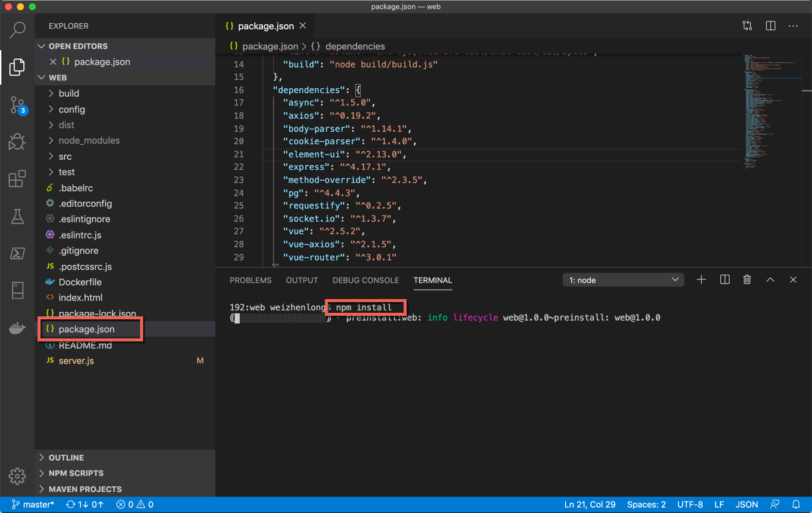The height and width of the screenshot is (513, 812).
Task: Select the 1: node terminal dropdown
Action: coord(623,280)
